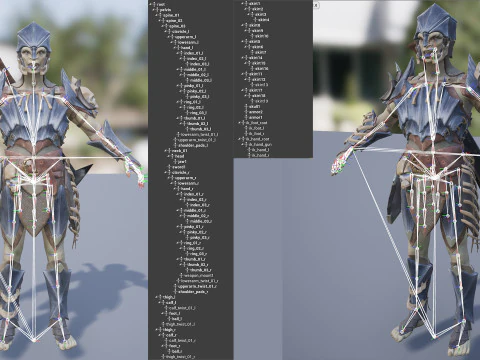Click the bone icon beside hand_l
Image resolution: width=480 pixels, height=360 pixels.
pyautogui.click(x=179, y=48)
